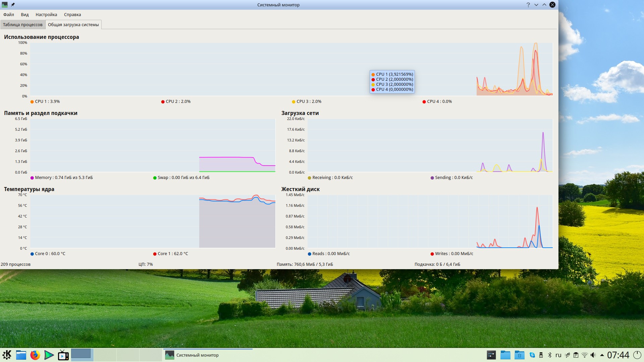Click the Wi-Fi network tray icon
Screen dimensions: 644x362
pos(584,355)
